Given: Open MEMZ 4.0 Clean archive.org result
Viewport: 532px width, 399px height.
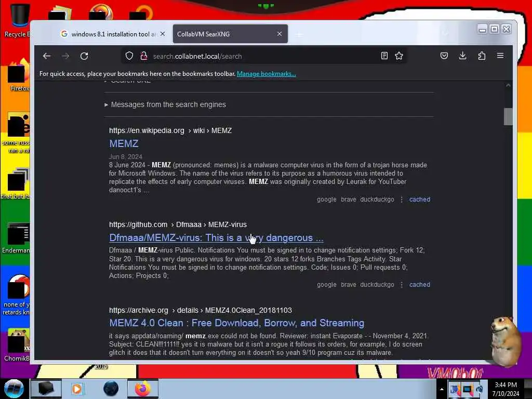Looking at the screenshot, I should (236, 323).
